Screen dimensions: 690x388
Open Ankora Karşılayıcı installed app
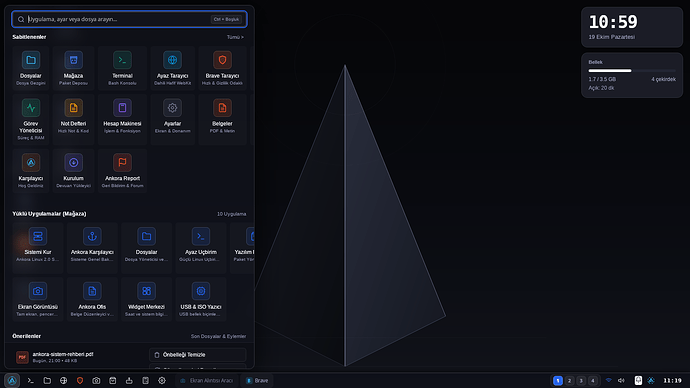[92, 248]
